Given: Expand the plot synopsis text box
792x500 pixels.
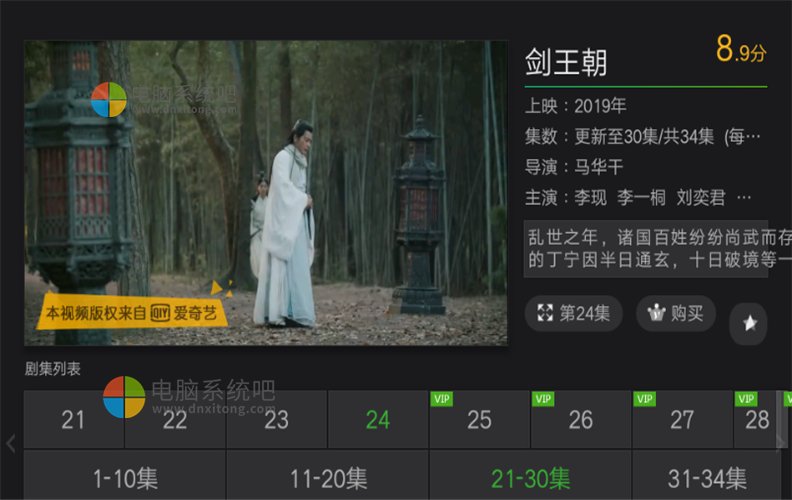Looking at the screenshot, I should [646, 248].
